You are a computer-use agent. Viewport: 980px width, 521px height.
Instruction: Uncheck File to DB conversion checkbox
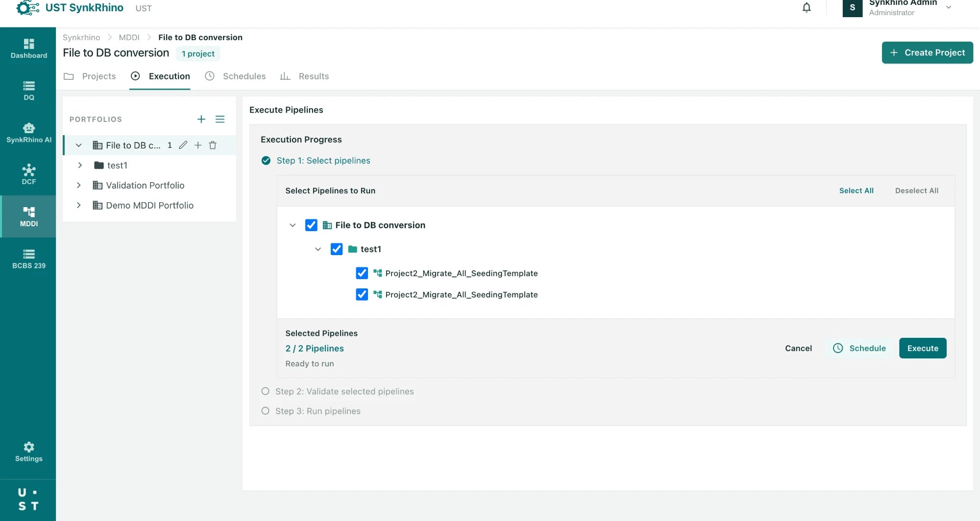[311, 225]
